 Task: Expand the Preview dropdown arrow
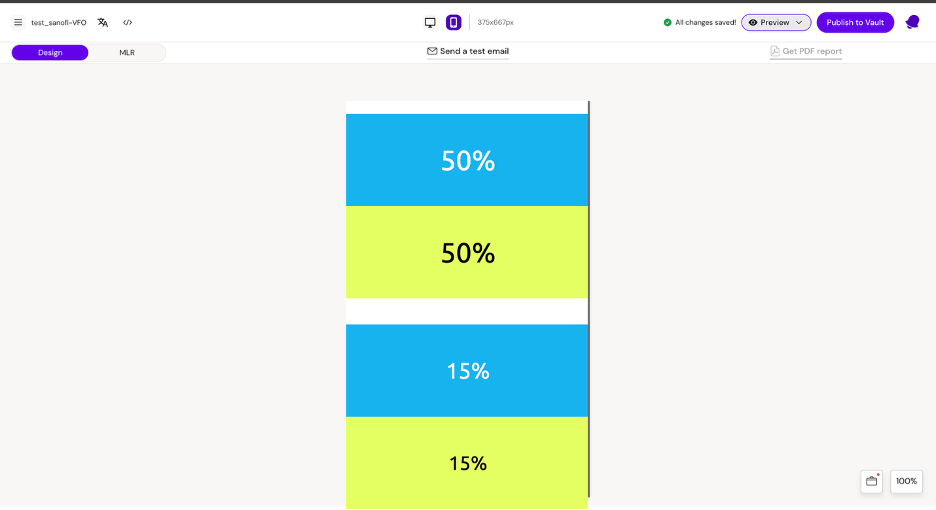tap(799, 22)
